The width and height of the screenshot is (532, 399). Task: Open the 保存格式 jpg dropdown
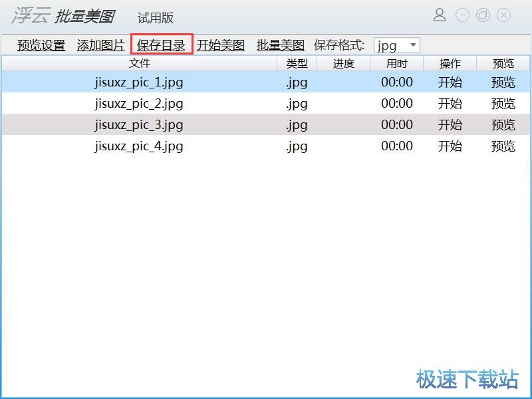(396, 45)
